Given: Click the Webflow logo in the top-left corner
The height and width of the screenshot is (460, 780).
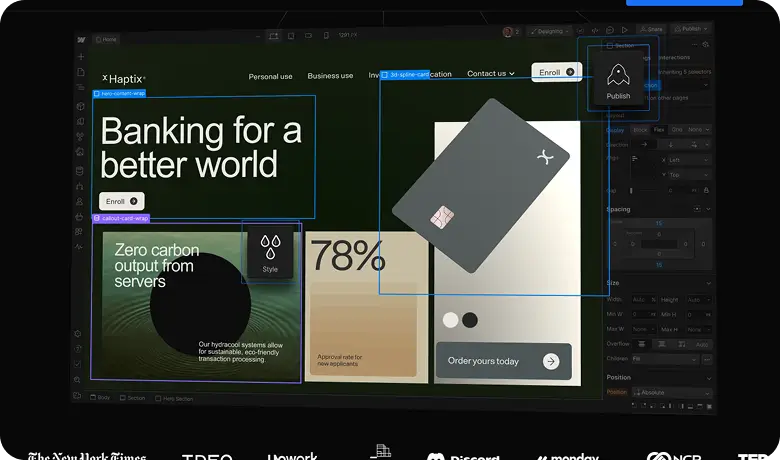Looking at the screenshot, I should coord(81,39).
